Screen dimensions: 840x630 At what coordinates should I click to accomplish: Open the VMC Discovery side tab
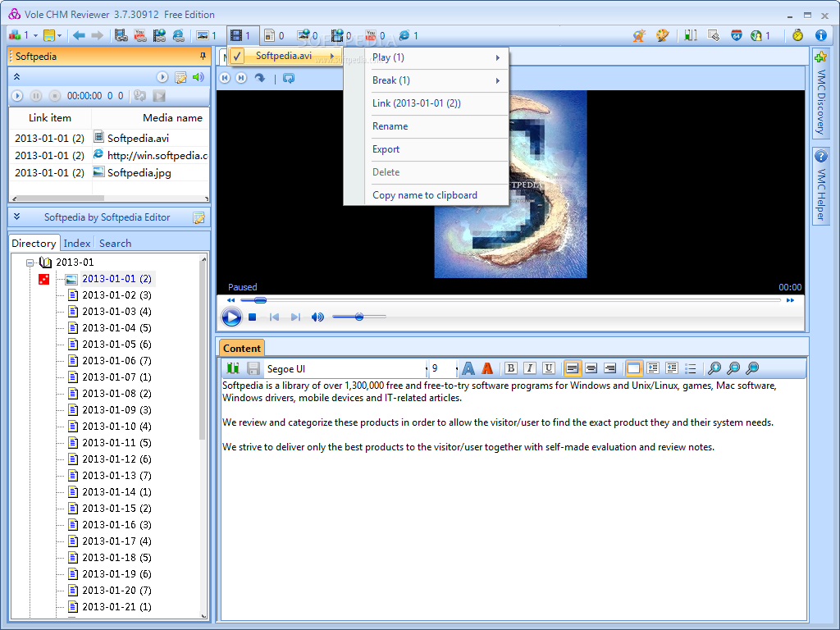820,94
